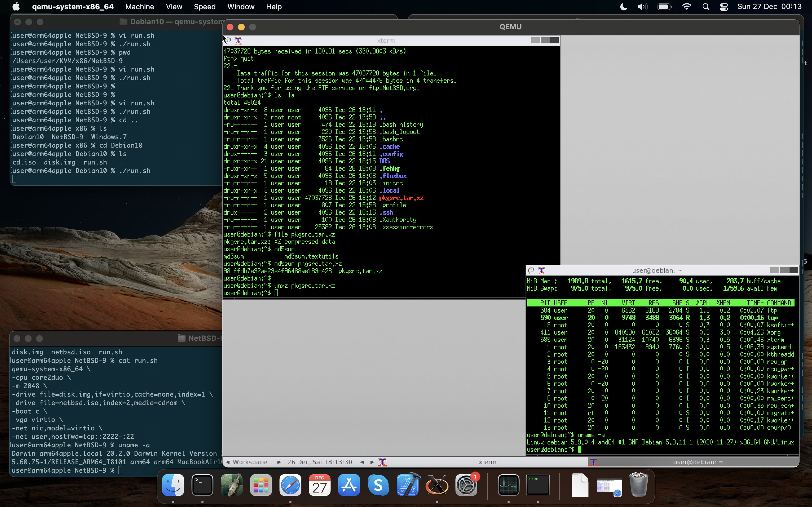
Task: Open Skype from the Dock
Action: [x=378, y=485]
